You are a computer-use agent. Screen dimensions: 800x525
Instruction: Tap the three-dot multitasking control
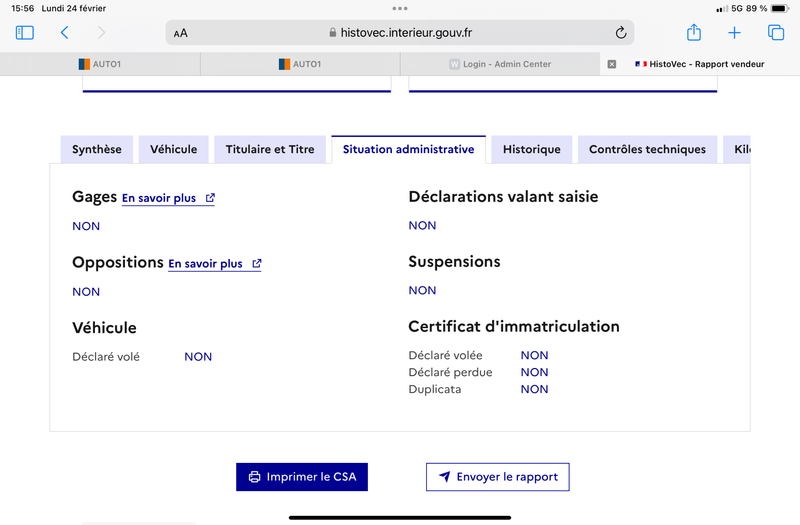click(x=400, y=8)
